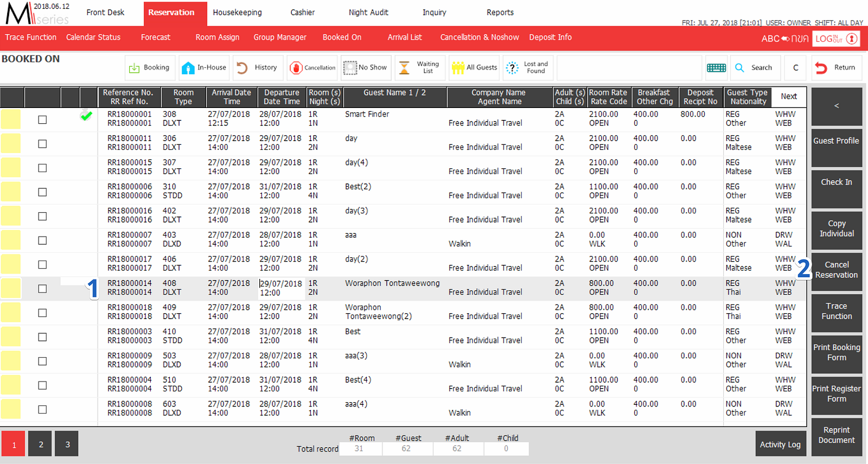Go to page 2 of results
Viewport: 868px width, 464px height.
(41, 444)
